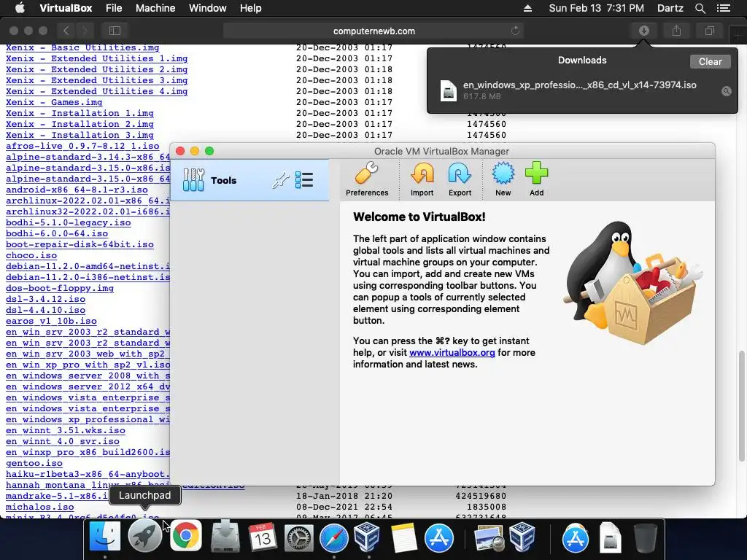
Task: Toggle the Safari sidebar button
Action: point(115,31)
